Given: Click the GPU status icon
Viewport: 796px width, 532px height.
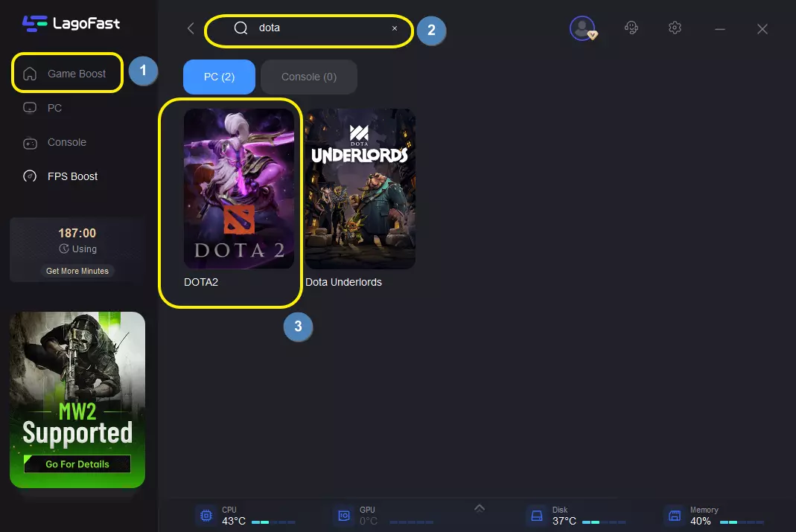Looking at the screenshot, I should 343,516.
